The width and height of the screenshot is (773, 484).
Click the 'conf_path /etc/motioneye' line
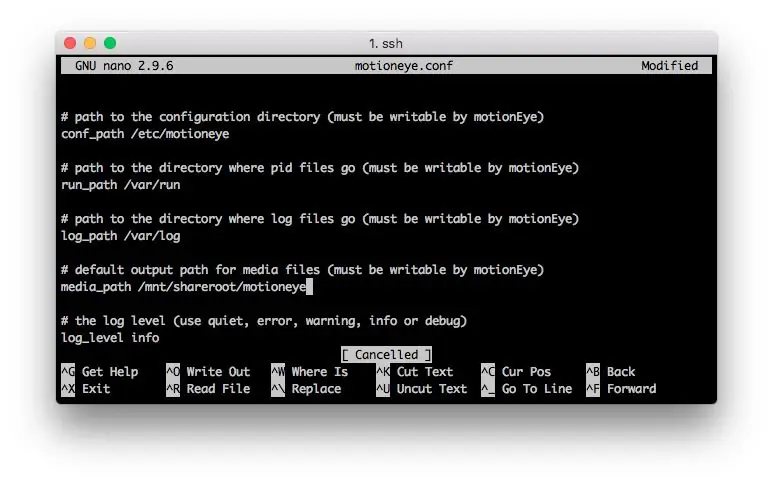pos(145,134)
